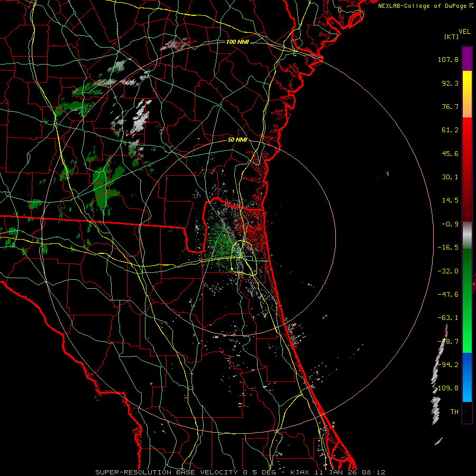Click the blue segment of the color bar
This screenshot has height=476, width=476.
point(467,377)
